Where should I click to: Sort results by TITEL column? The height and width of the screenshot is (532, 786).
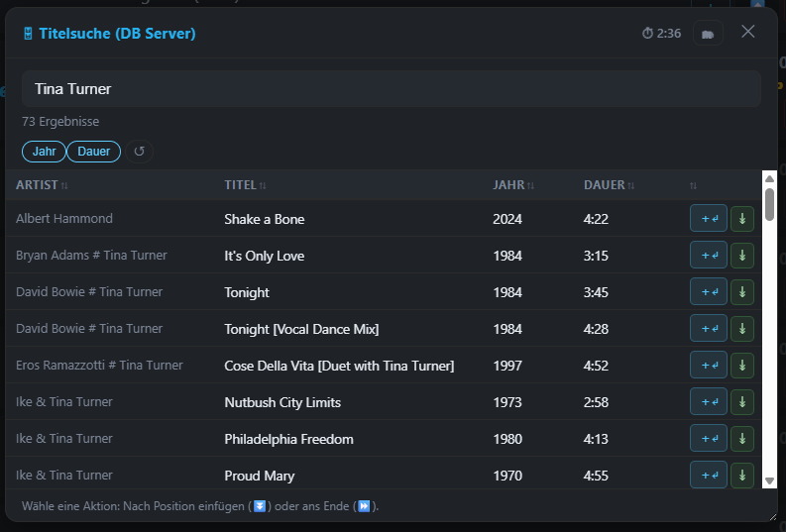[x=245, y=185]
